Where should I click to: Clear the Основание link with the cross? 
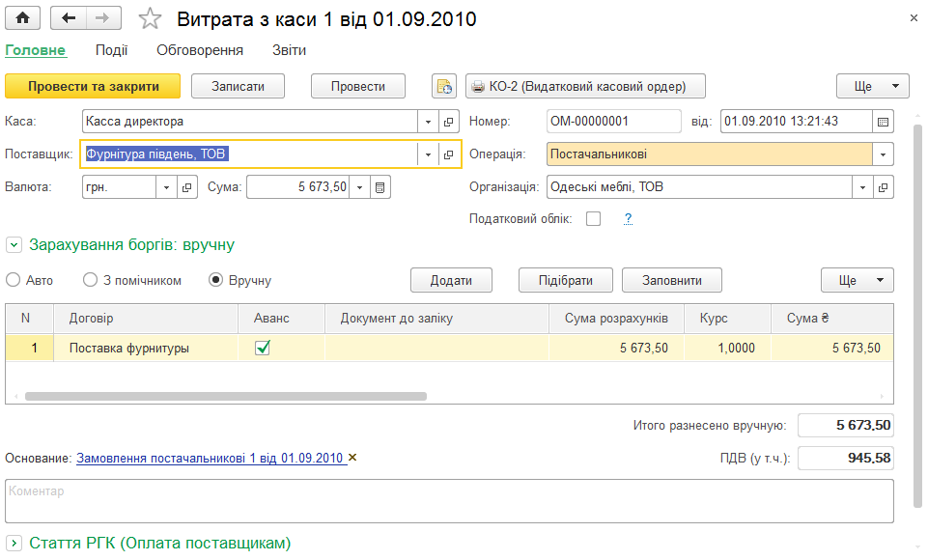tap(352, 458)
